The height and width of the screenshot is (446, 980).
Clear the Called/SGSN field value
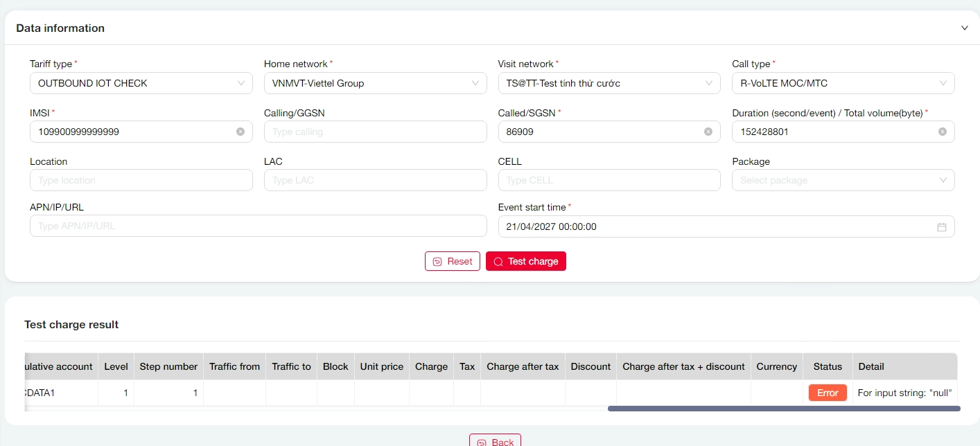[x=708, y=132]
